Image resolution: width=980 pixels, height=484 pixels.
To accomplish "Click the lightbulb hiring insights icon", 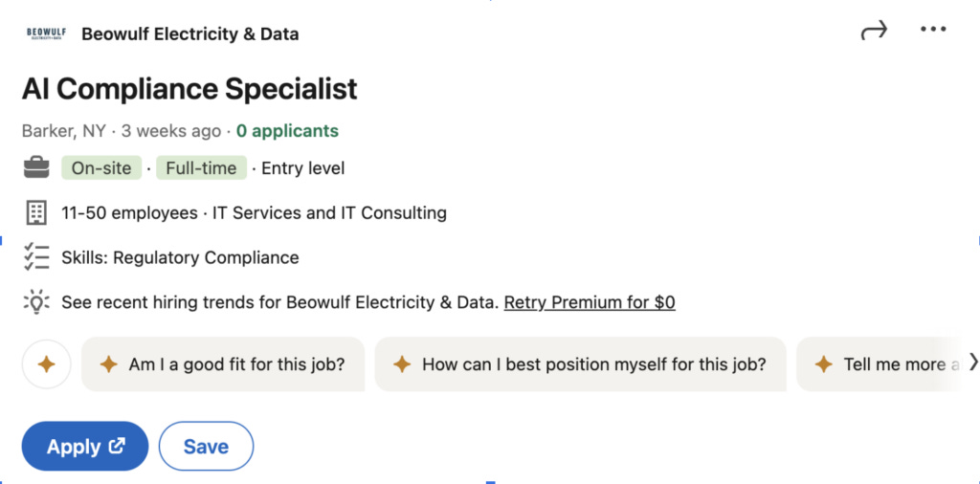I will tap(36, 302).
